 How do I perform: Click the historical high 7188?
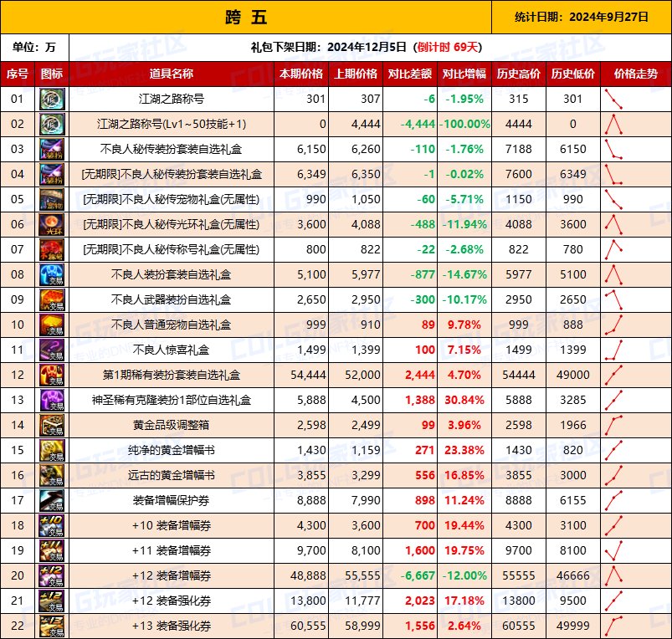[x=519, y=149]
